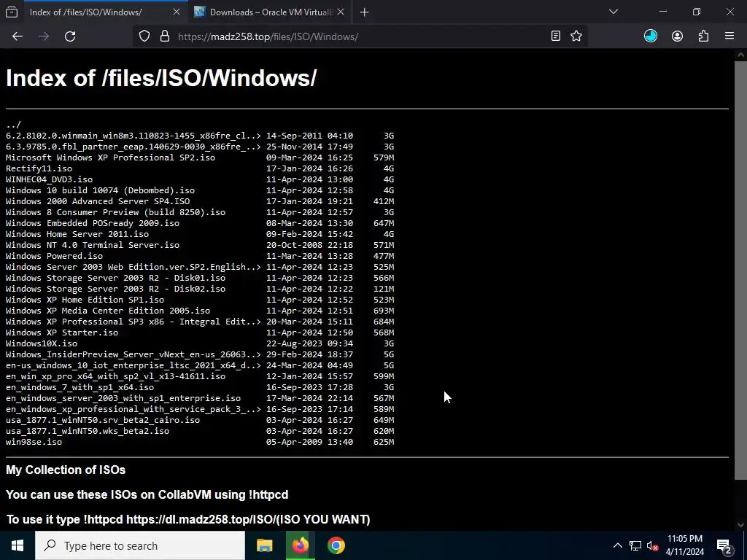
Task: Click the Type here to search box
Action: point(140,545)
